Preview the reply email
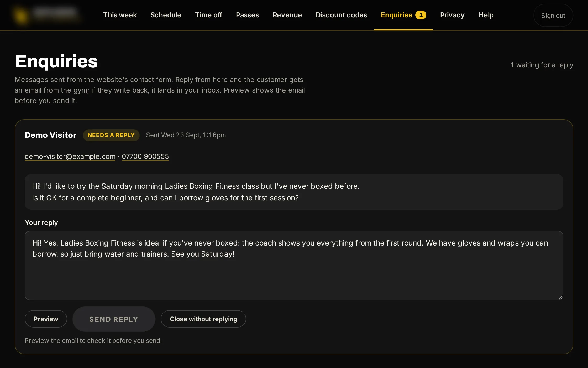588x368 pixels. 46,319
